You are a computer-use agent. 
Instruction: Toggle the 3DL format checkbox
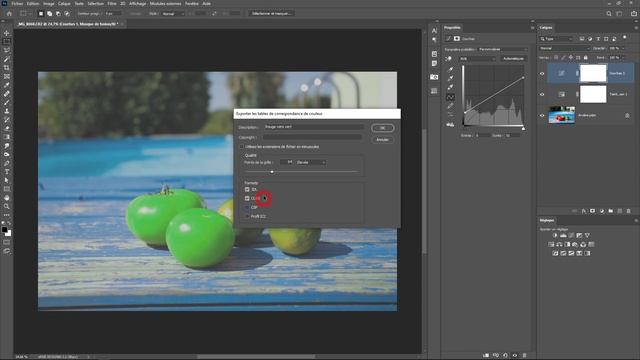tap(247, 189)
